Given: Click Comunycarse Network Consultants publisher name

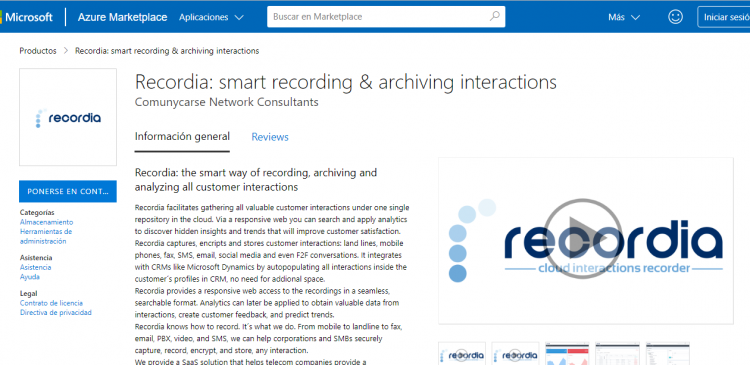Looking at the screenshot, I should [227, 102].
